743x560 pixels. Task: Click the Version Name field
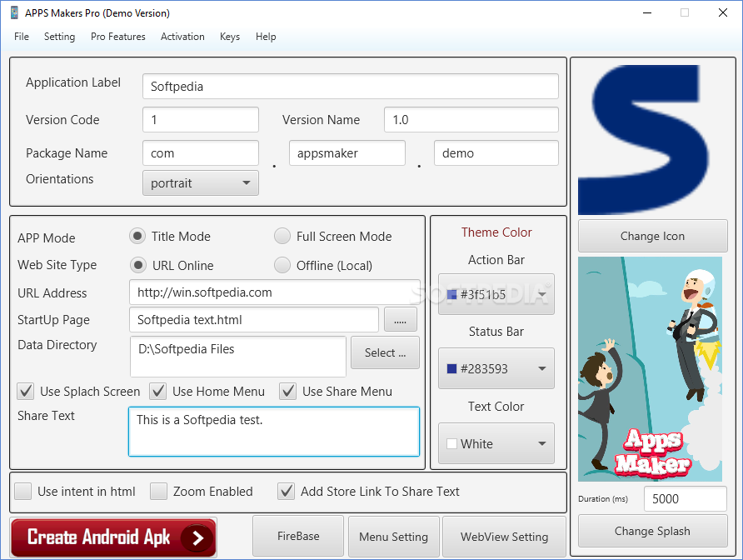click(471, 119)
